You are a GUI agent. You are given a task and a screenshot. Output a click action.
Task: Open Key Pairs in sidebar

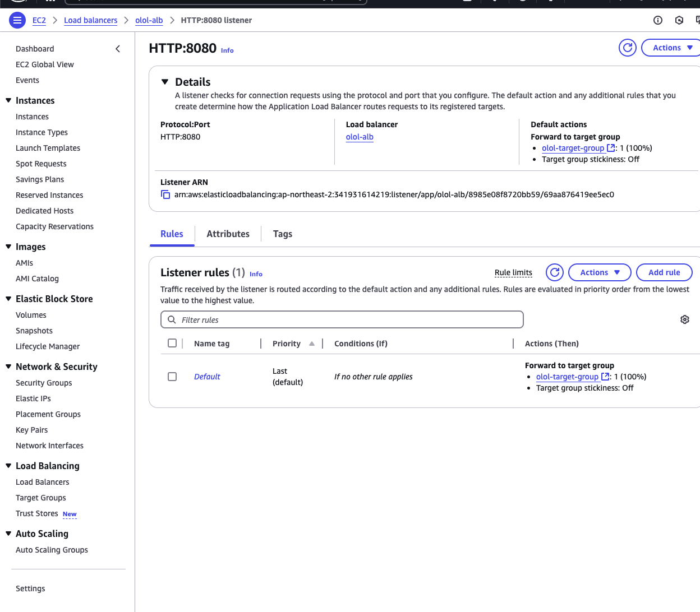pyautogui.click(x=31, y=430)
